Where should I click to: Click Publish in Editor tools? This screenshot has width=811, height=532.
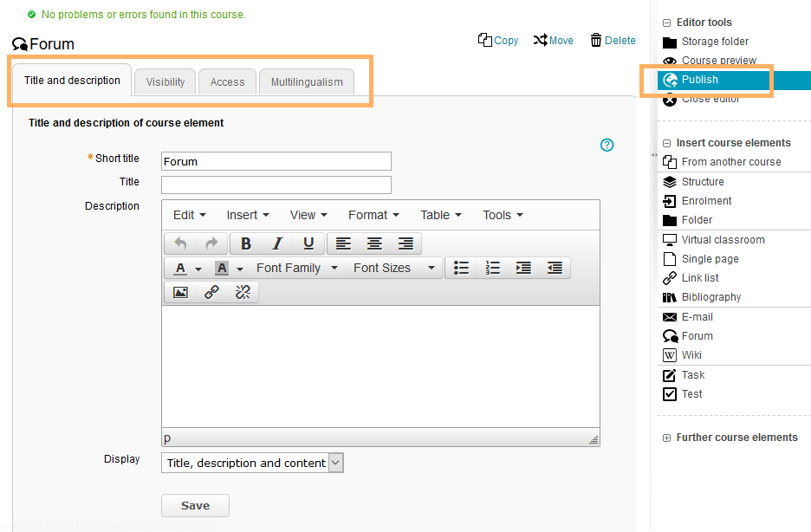coord(699,80)
